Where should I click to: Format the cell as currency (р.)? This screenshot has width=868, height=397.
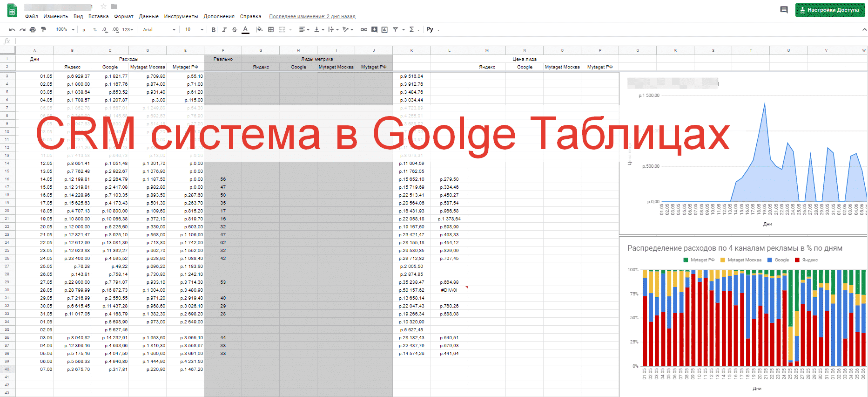84,30
